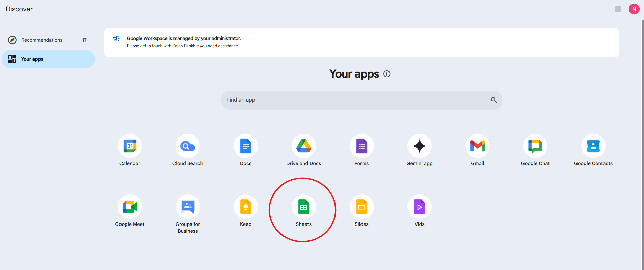Select Your apps in the sidebar
644x270 pixels.
coord(48,59)
